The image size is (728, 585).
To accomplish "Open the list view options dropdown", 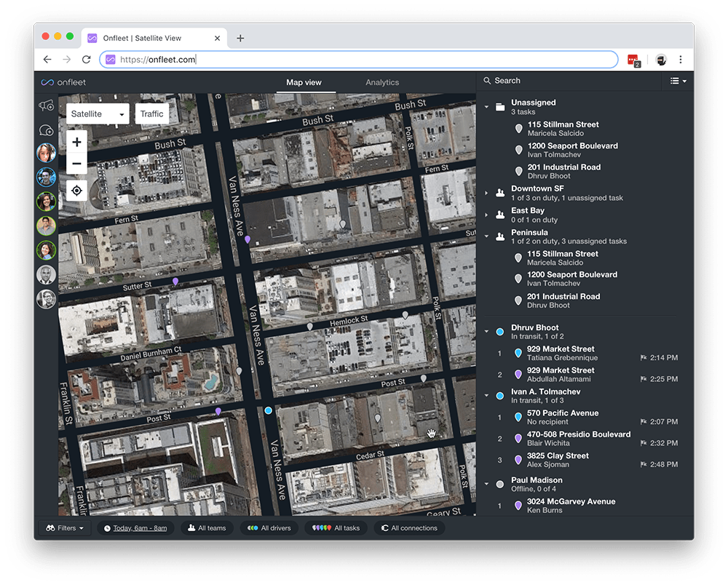I will pos(677,81).
